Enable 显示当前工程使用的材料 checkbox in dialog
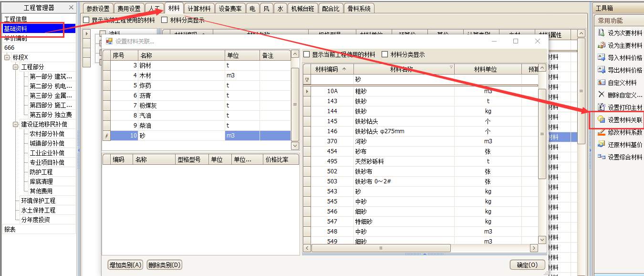This screenshot has width=644, height=276. click(x=307, y=54)
